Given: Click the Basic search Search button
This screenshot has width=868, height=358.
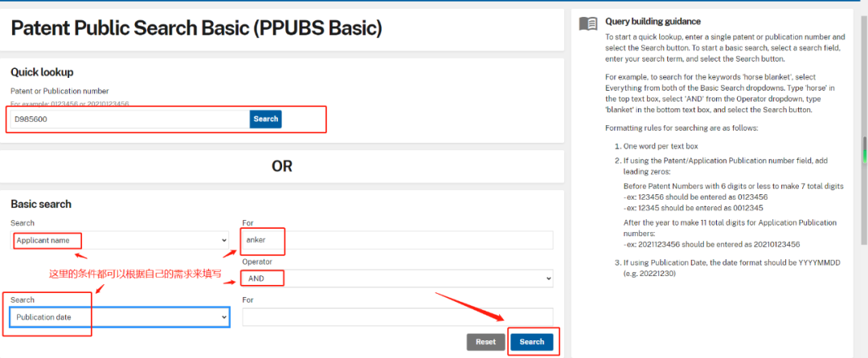Looking at the screenshot, I should (x=532, y=342).
